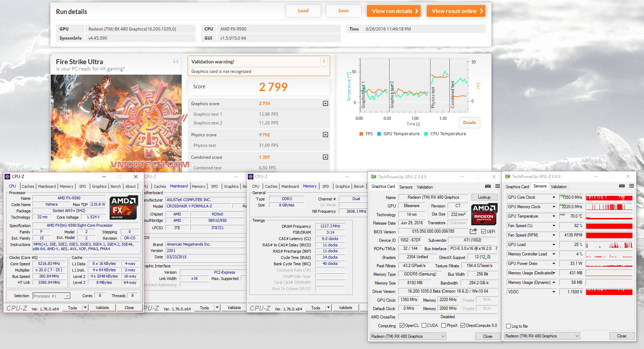Toggle the PhysX checkbox
644x349 pixels.
pyautogui.click(x=444, y=326)
